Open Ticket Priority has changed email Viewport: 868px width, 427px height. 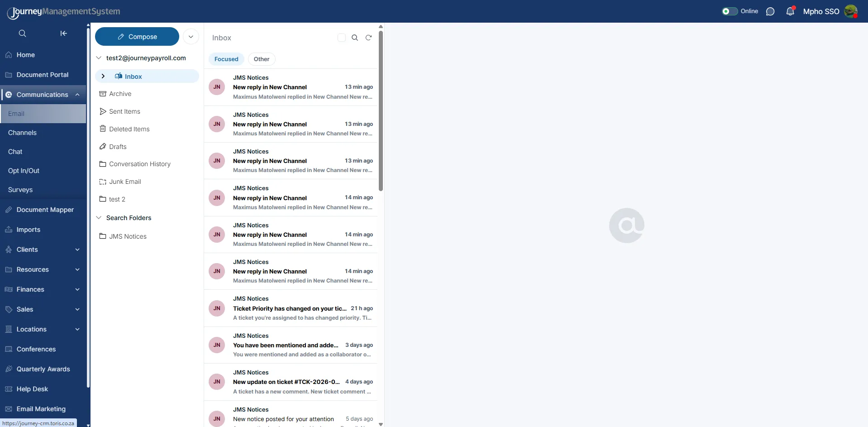pos(291,308)
